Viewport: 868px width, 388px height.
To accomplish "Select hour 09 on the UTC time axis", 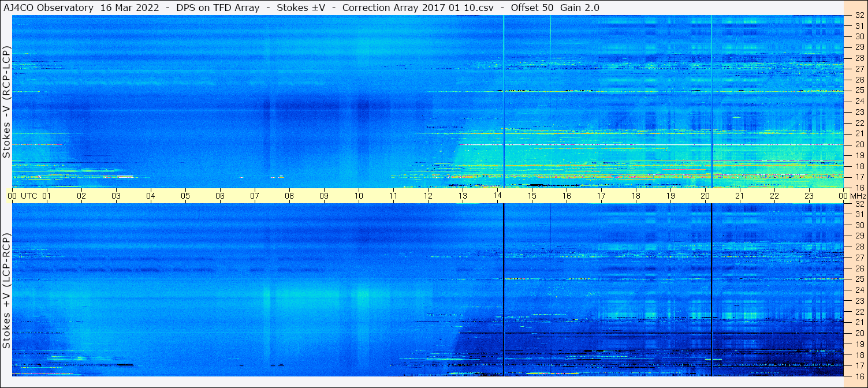I will (324, 196).
